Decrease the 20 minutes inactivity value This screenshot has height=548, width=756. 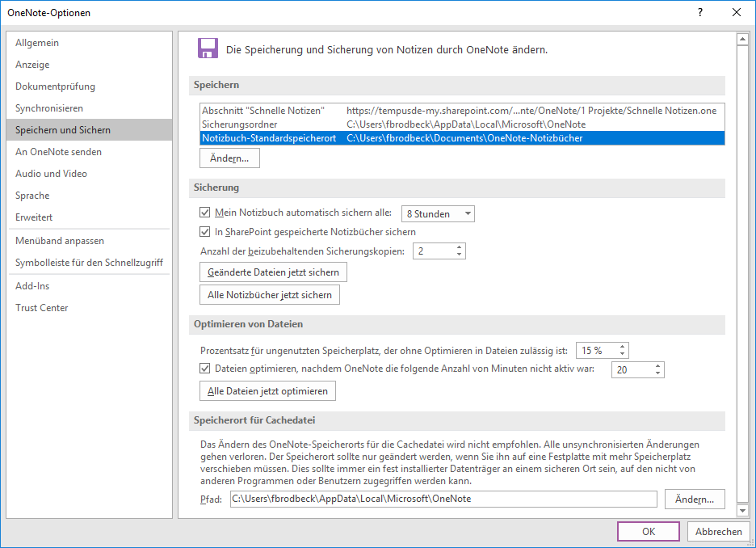click(x=657, y=373)
